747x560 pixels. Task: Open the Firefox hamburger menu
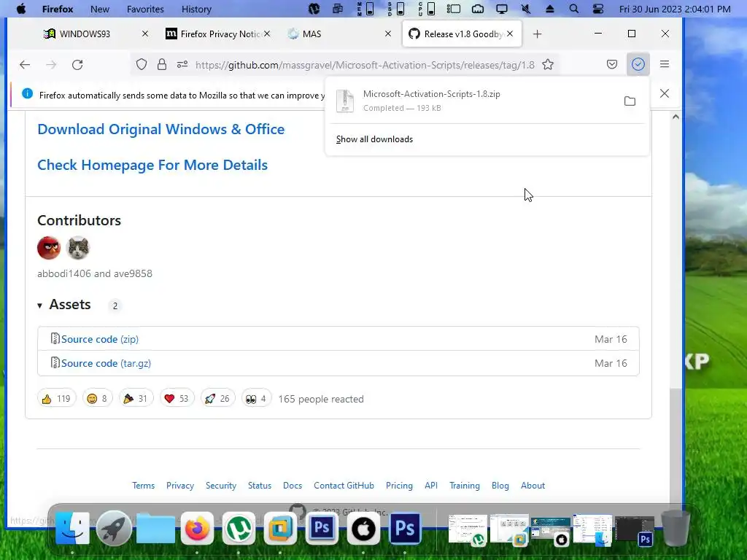coord(665,64)
